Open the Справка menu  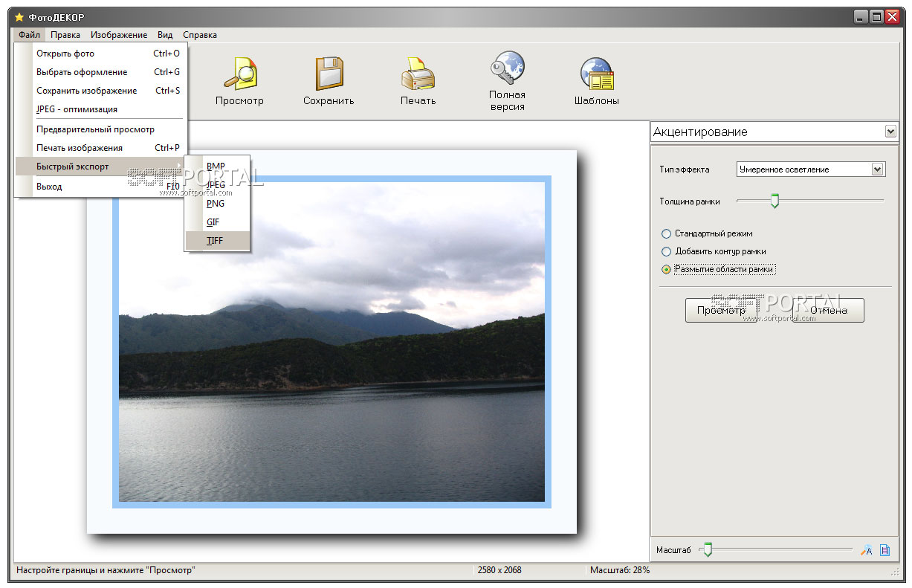coord(200,35)
